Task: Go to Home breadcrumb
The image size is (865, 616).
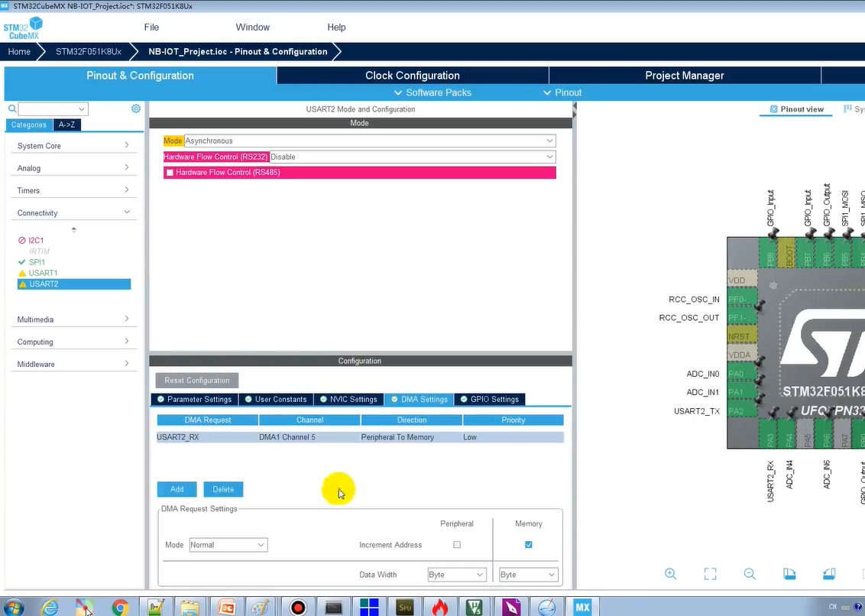Action: pyautogui.click(x=19, y=51)
